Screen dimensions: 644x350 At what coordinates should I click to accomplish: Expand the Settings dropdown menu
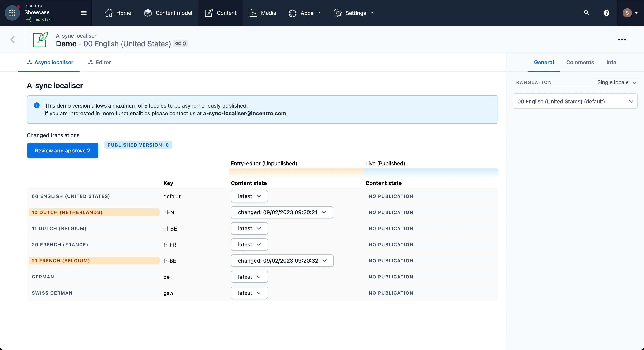353,13
